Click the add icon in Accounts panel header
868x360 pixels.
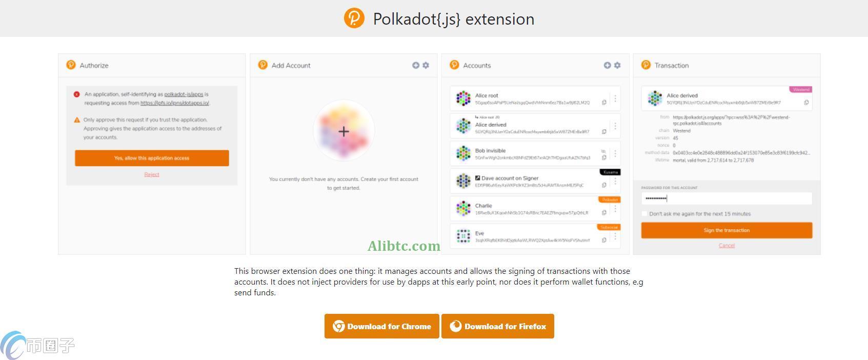[x=607, y=65]
